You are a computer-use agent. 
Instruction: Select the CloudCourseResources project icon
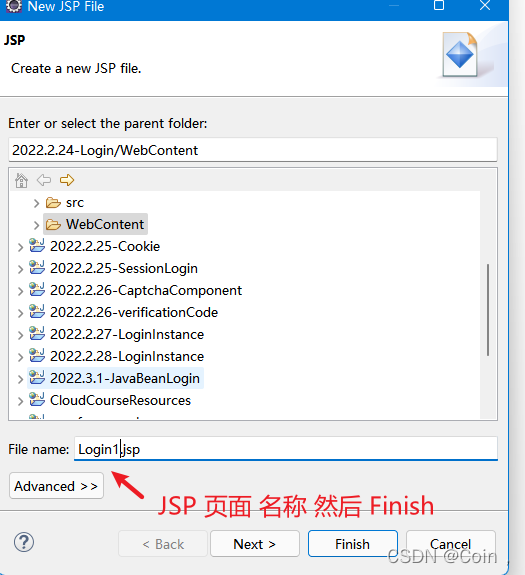(37, 400)
